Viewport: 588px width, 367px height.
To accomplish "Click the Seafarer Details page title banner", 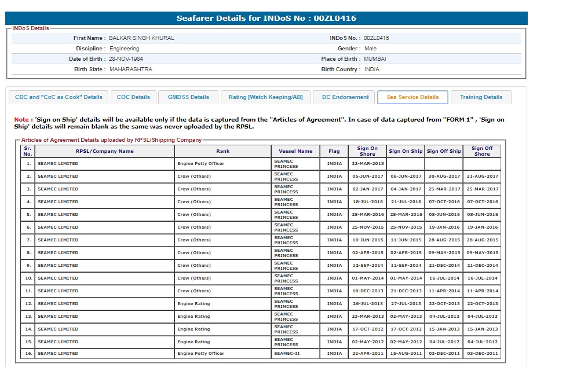I will 266,19.
